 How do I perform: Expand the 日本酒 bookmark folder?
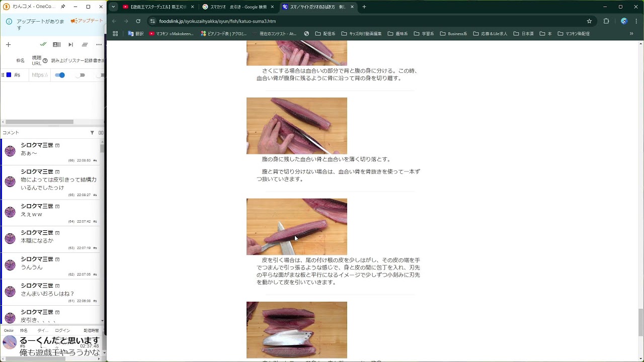[x=523, y=34]
